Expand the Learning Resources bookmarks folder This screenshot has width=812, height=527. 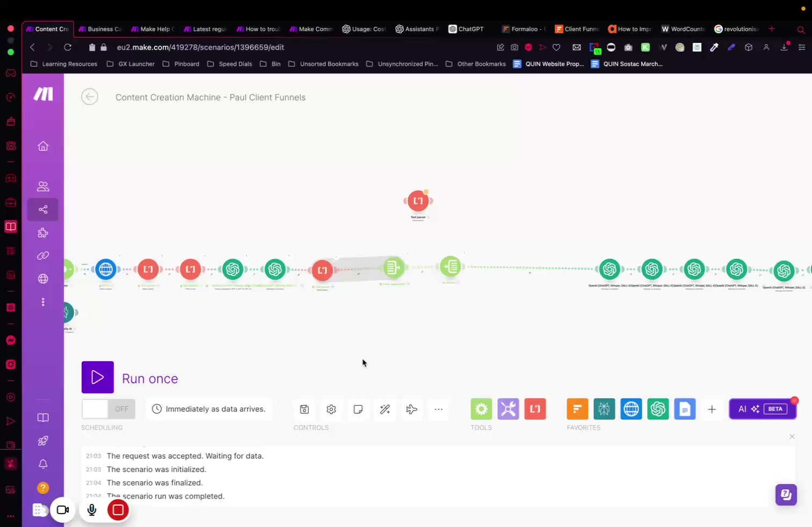coord(64,64)
